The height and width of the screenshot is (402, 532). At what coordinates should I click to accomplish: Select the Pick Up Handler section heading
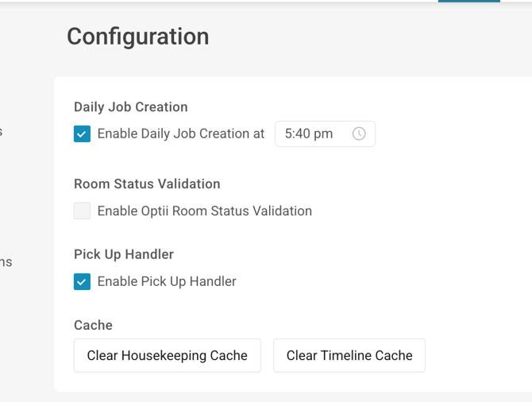[124, 254]
